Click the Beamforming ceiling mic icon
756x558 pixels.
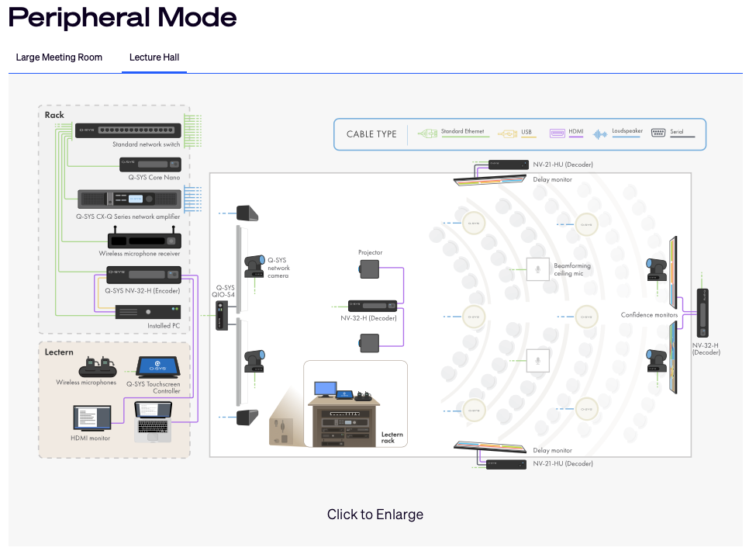(537, 269)
